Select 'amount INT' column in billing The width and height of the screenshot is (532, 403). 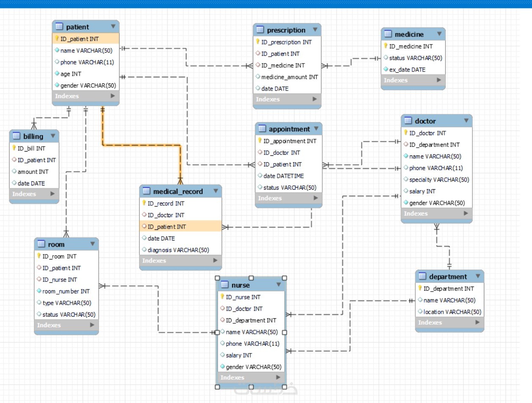[x=34, y=171]
